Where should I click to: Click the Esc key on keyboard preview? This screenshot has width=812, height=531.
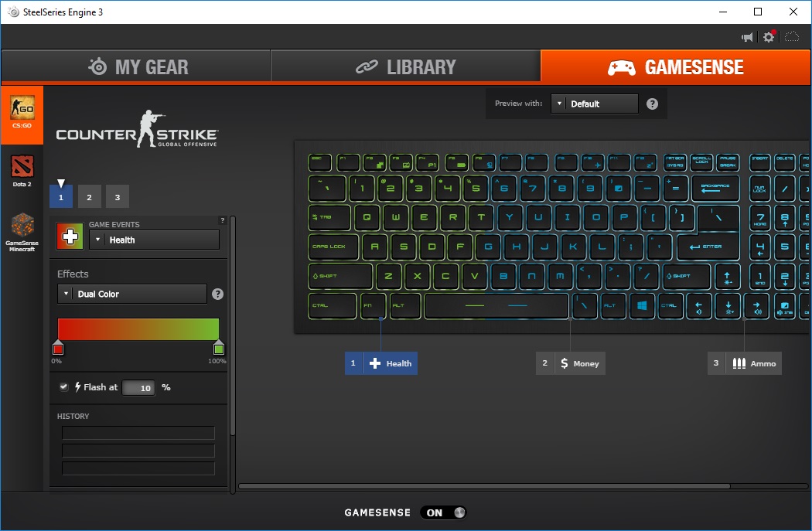[x=319, y=162]
